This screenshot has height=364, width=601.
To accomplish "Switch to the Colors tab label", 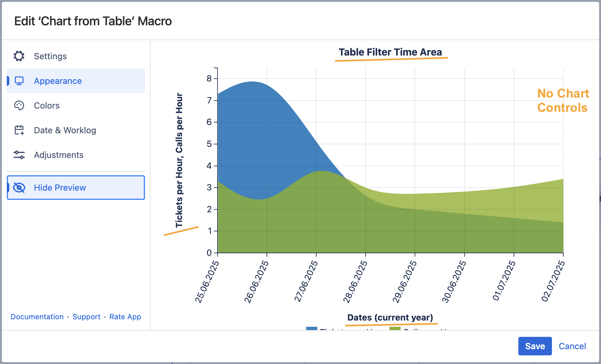I will [x=47, y=105].
